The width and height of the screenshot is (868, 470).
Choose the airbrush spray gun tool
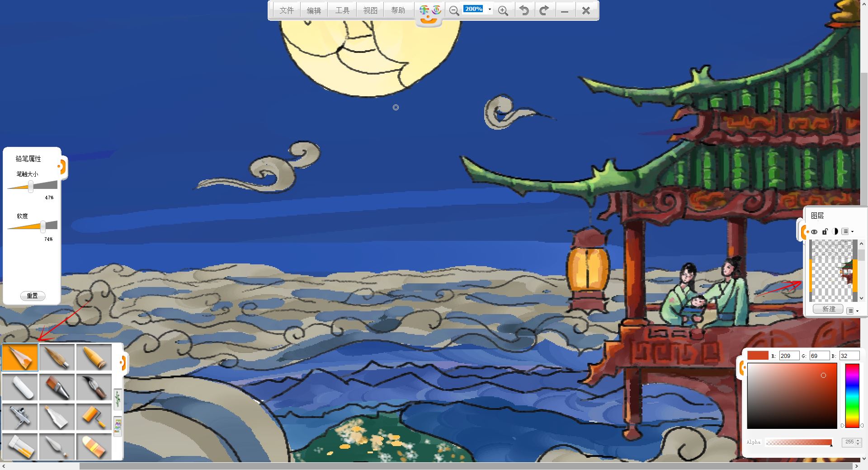(x=20, y=417)
